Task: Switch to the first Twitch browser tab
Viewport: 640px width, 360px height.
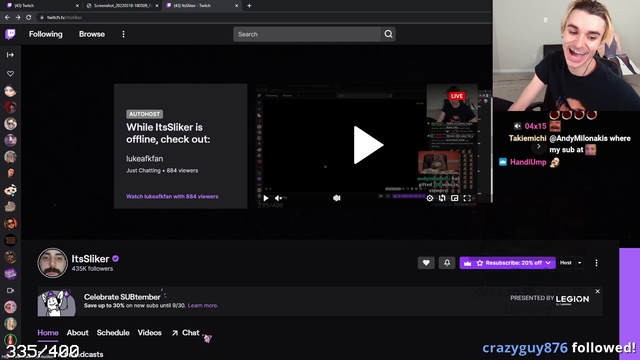Action: (41, 6)
